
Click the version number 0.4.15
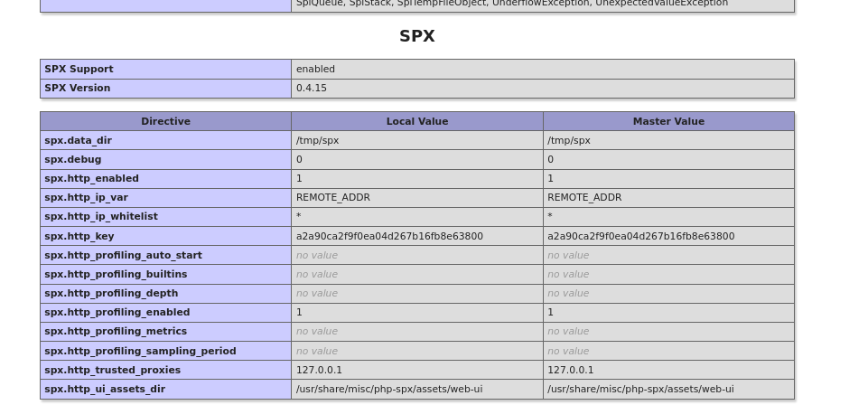(x=311, y=88)
